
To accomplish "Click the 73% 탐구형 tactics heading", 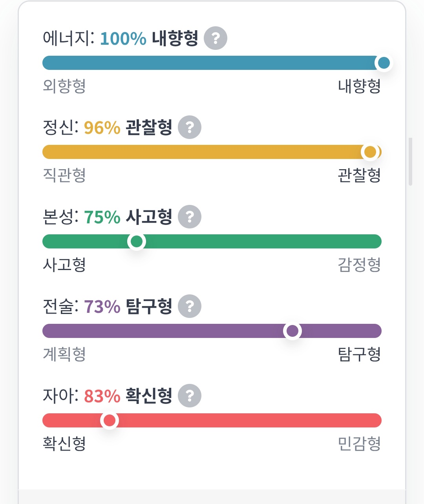I will click(128, 307).
